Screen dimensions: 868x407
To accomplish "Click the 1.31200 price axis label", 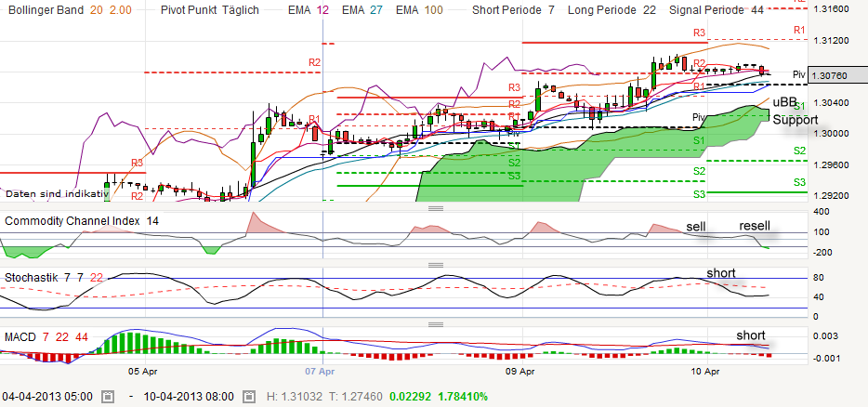I will point(833,41).
